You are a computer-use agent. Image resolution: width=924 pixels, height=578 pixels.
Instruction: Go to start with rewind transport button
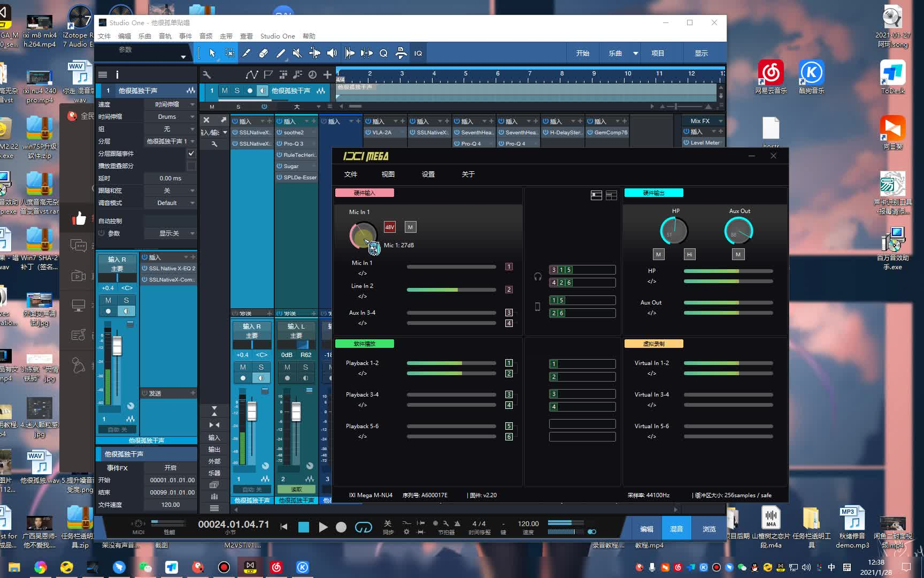point(284,527)
